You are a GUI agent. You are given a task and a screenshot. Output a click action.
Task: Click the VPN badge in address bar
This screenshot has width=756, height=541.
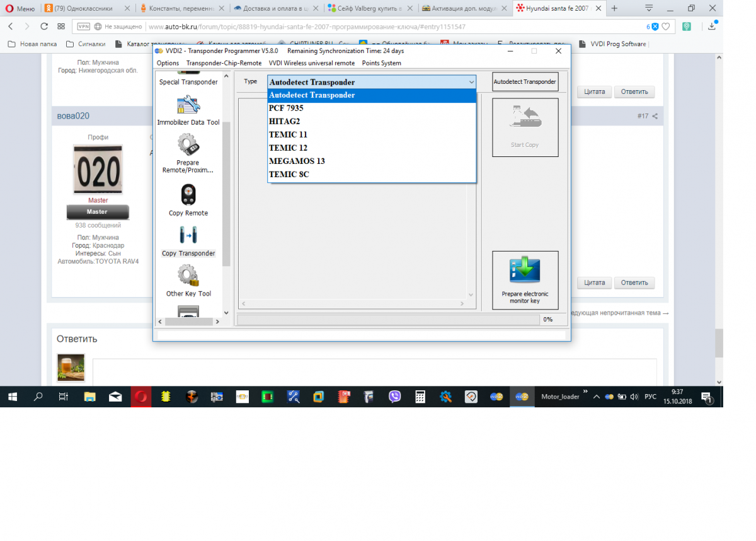pos(83,26)
